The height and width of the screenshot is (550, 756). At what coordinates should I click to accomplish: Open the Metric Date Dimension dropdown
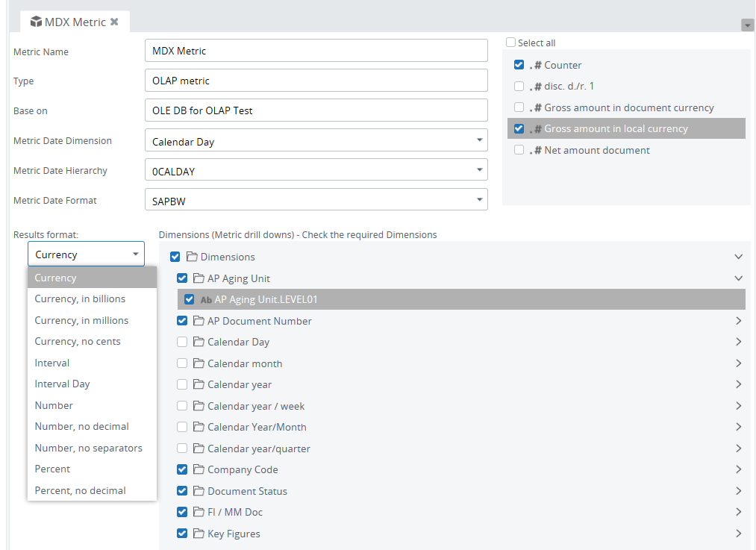click(x=478, y=140)
